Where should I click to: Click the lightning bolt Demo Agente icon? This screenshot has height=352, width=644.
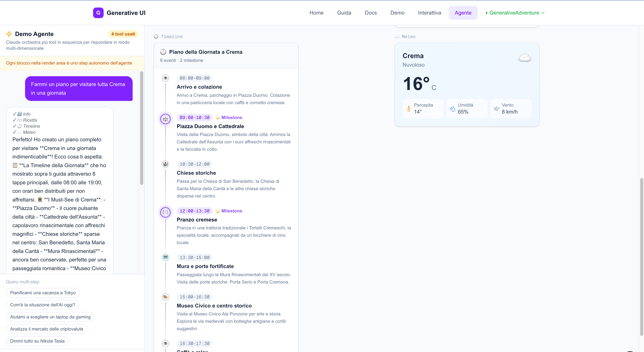pyautogui.click(x=9, y=34)
